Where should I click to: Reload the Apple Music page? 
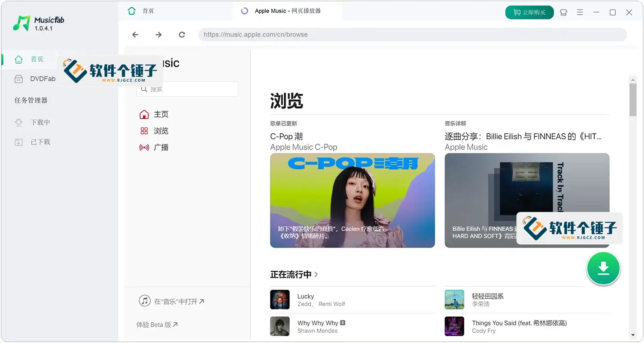(182, 34)
